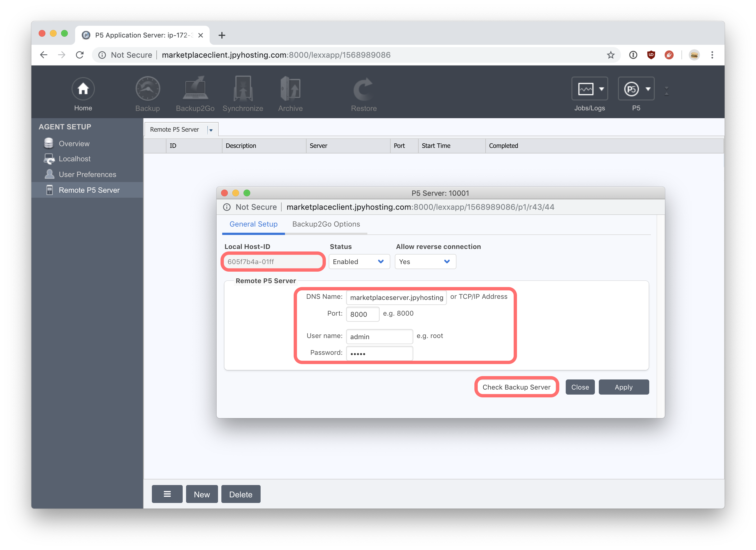Open the Archive module icon
Image resolution: width=756 pixels, height=550 pixels.
tap(290, 88)
